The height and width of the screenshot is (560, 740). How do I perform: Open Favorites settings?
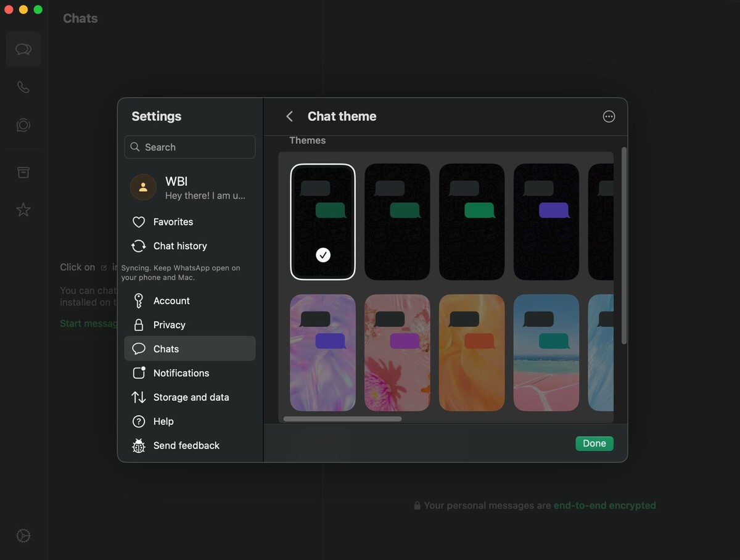coord(190,222)
